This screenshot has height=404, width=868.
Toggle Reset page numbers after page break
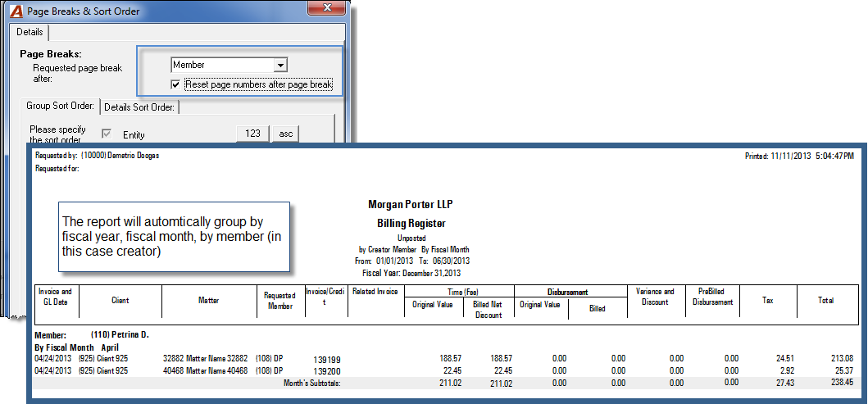pyautogui.click(x=175, y=85)
